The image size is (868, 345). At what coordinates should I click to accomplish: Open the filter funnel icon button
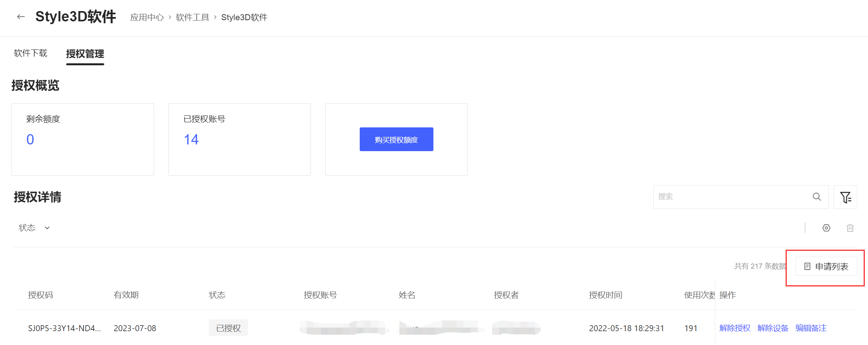[x=845, y=197]
